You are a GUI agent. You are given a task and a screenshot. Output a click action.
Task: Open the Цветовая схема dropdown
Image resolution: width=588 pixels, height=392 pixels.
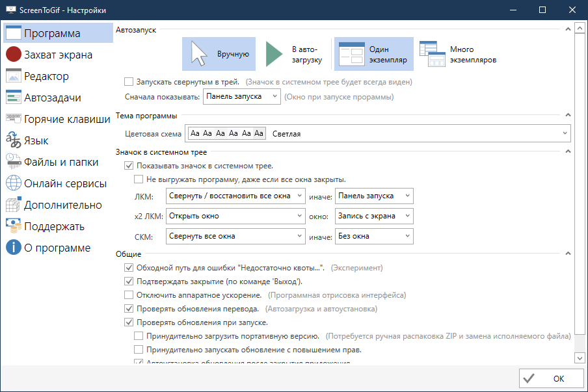(378, 133)
